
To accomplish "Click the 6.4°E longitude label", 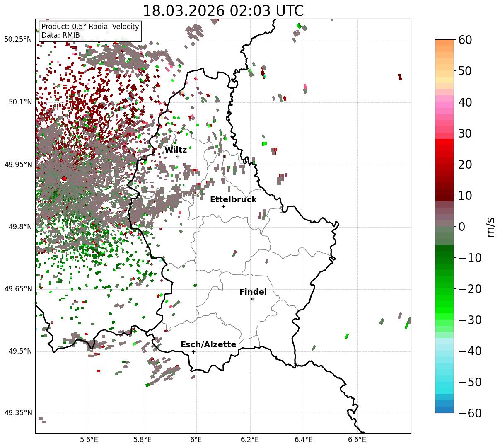I will click(x=304, y=441).
